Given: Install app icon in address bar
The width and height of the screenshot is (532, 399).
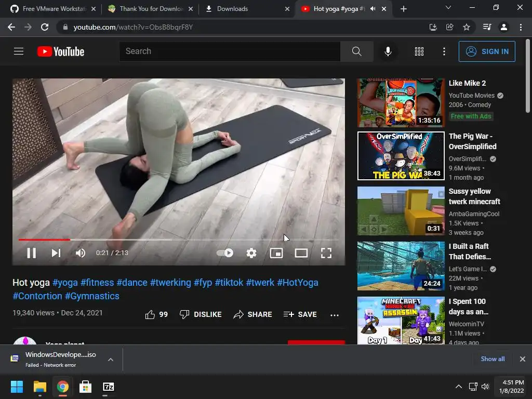Looking at the screenshot, I should [x=433, y=27].
